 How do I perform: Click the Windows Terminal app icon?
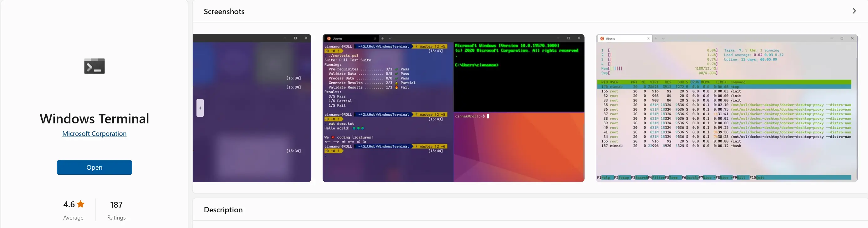click(x=94, y=66)
